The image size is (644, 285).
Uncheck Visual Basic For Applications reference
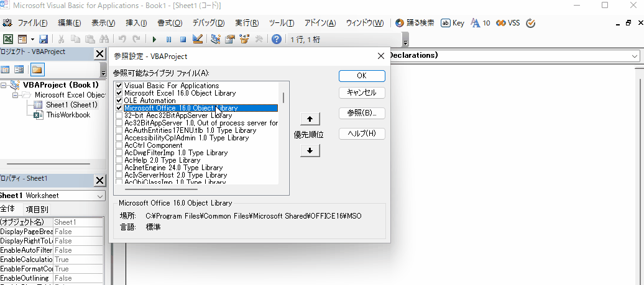[x=119, y=86]
